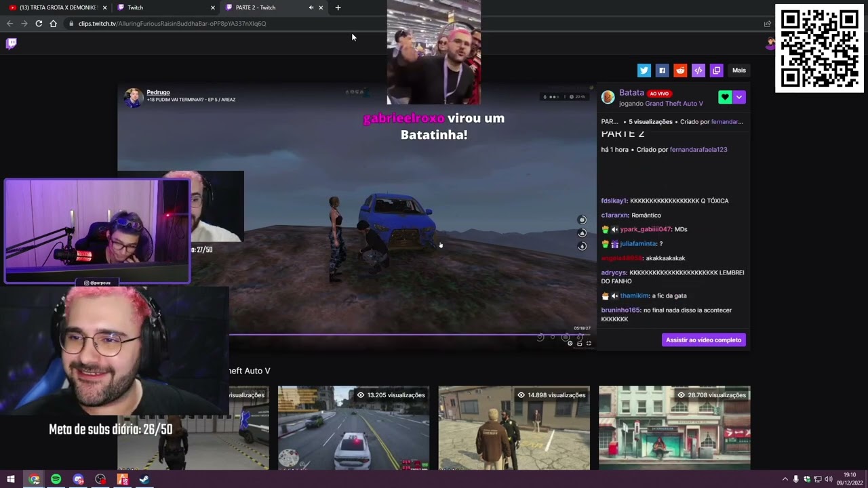
Task: Reload the current page
Action: (x=39, y=24)
